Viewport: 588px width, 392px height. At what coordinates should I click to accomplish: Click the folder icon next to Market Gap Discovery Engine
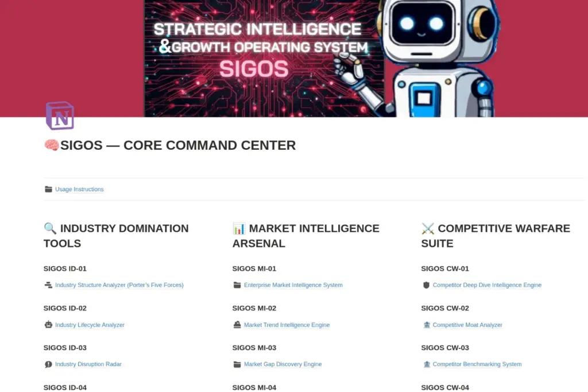(x=237, y=364)
